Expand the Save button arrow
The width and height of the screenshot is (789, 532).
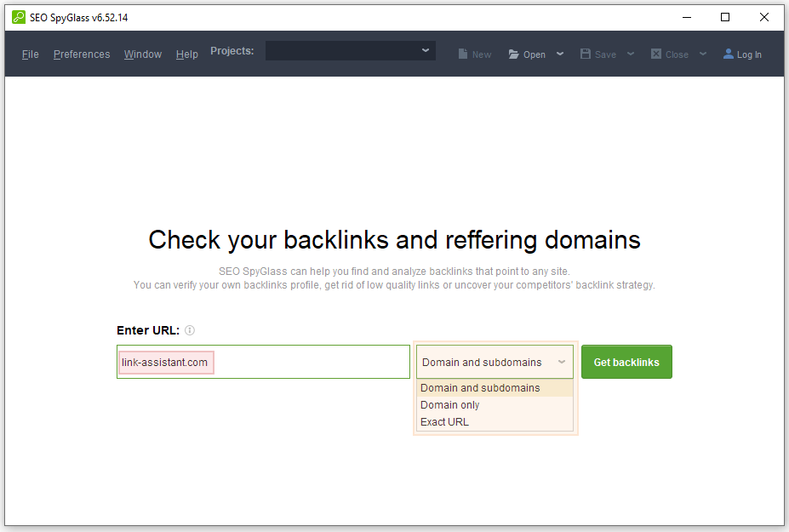click(x=631, y=54)
